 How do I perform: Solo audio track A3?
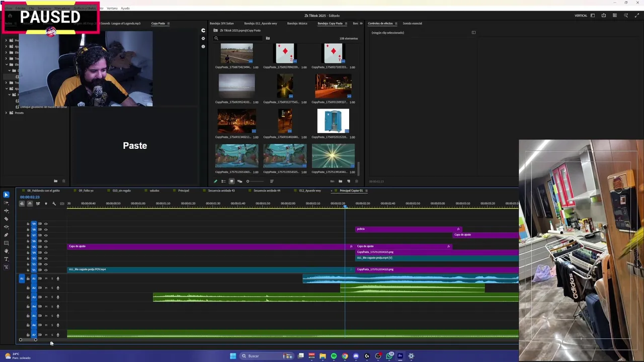point(52,297)
